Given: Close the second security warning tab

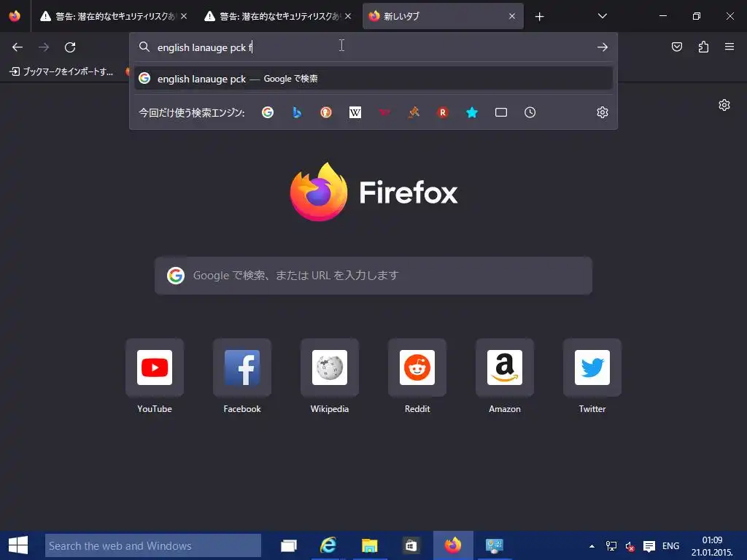Looking at the screenshot, I should [x=348, y=16].
